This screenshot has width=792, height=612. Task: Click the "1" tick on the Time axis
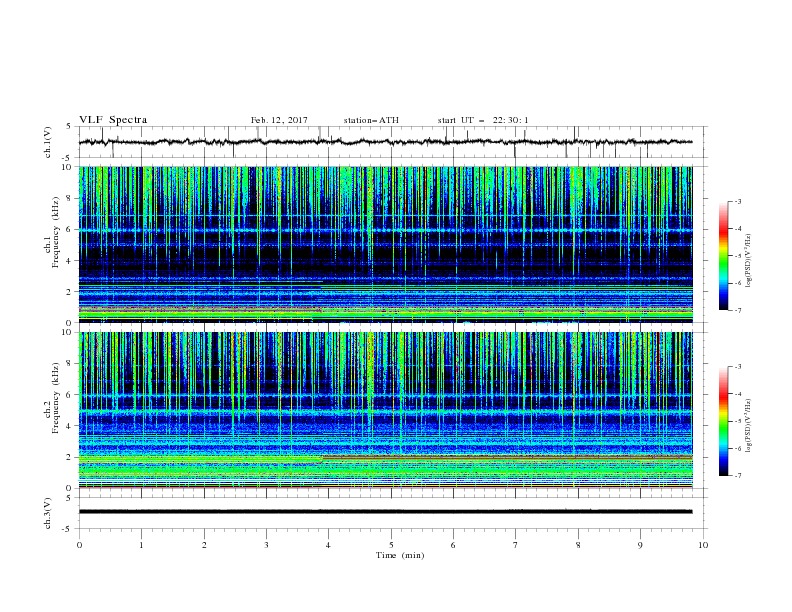[x=141, y=545]
